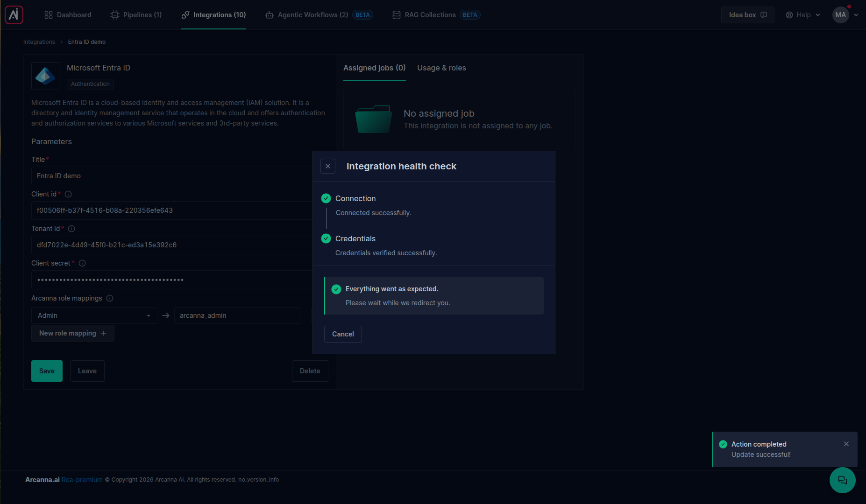
Task: Click the Connection success check icon
Action: pyautogui.click(x=326, y=198)
